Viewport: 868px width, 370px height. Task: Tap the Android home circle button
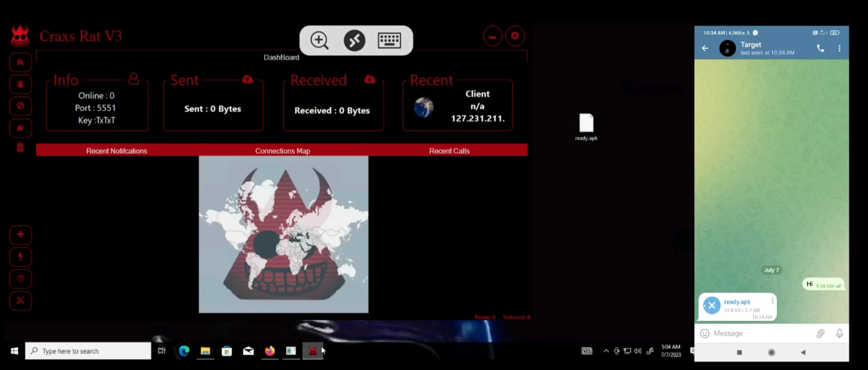pyautogui.click(x=772, y=352)
